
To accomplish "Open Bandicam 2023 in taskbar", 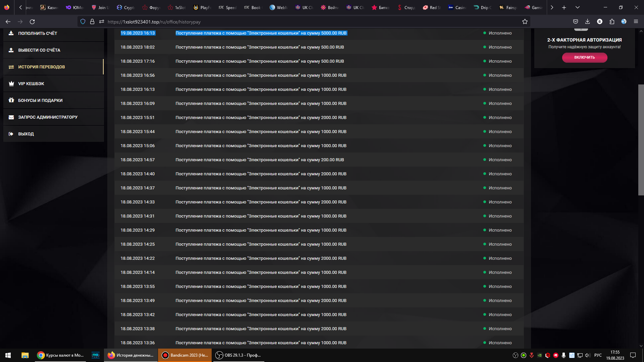I will (185, 355).
